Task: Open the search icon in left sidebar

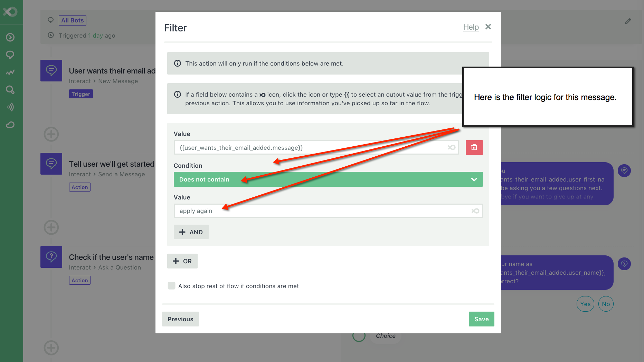Action: [x=10, y=90]
